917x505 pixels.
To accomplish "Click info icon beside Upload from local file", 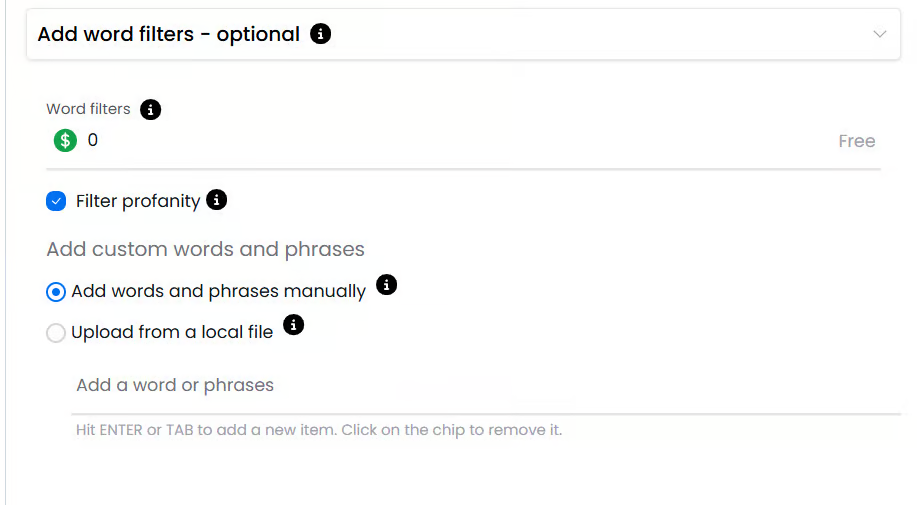I will tap(293, 325).
